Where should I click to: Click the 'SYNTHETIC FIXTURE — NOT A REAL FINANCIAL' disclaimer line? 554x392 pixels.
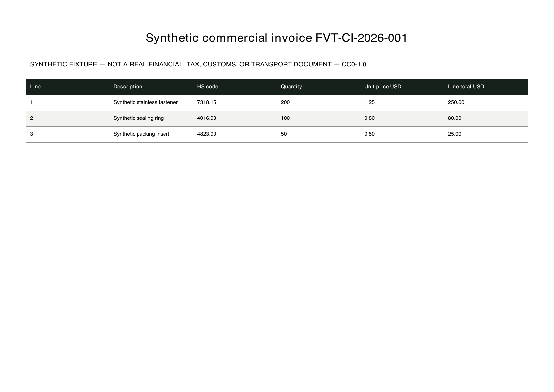click(198, 65)
